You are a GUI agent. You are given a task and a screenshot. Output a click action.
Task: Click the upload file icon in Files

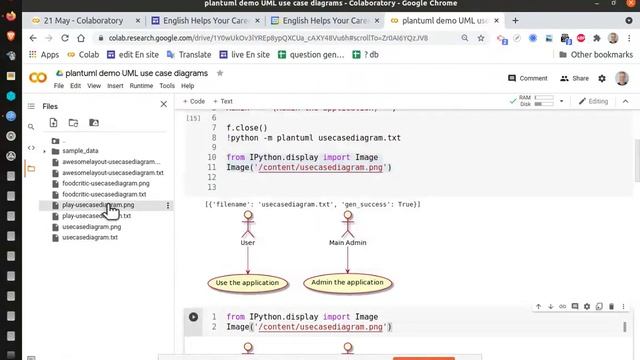pos(53,122)
